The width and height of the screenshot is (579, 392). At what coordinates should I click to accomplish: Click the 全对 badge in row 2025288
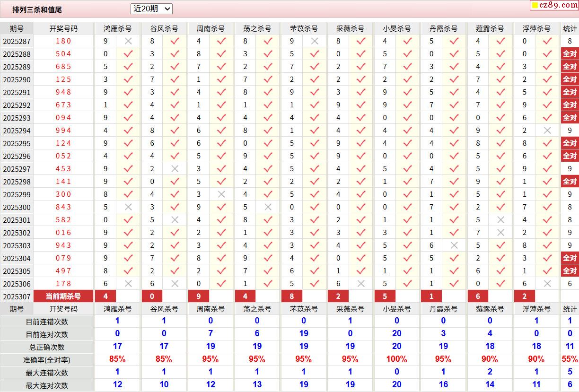[570, 54]
